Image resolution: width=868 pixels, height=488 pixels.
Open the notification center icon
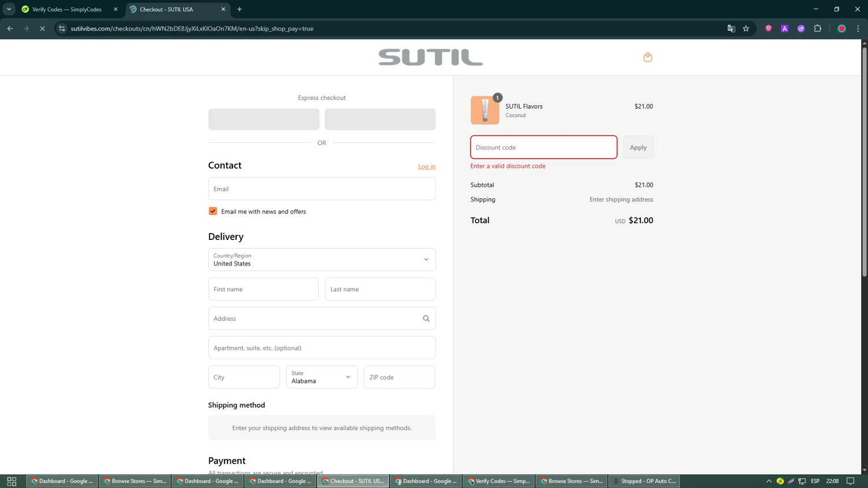(x=850, y=481)
